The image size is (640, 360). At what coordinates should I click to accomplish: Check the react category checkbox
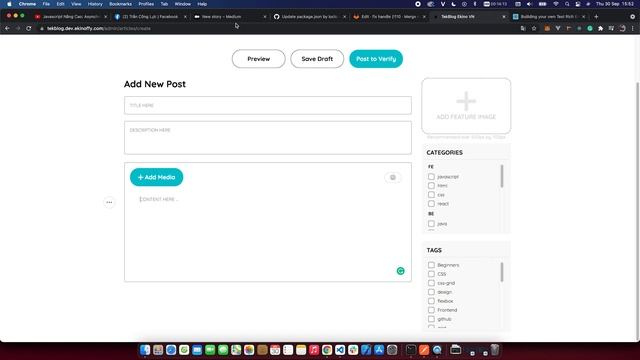431,204
